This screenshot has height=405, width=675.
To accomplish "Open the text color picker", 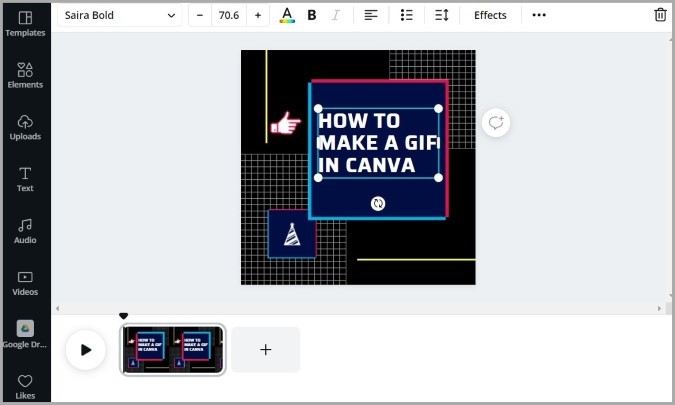I will (x=287, y=15).
